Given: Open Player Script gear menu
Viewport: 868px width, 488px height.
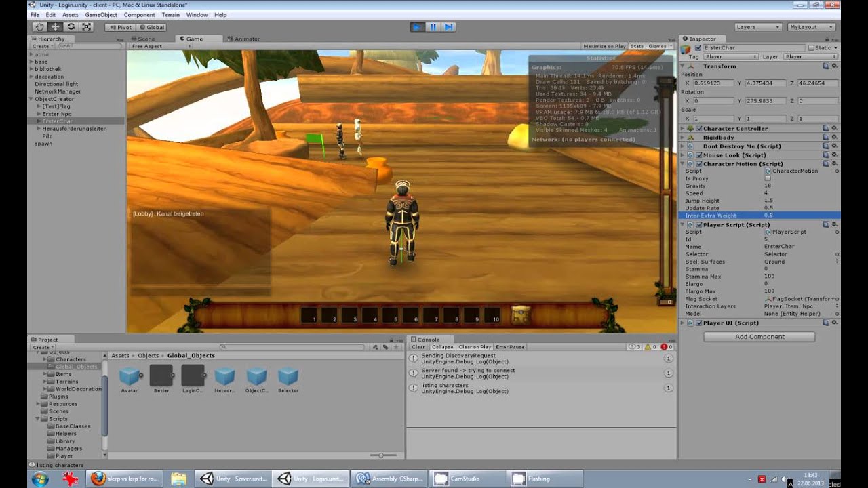Looking at the screenshot, I should click(x=835, y=224).
